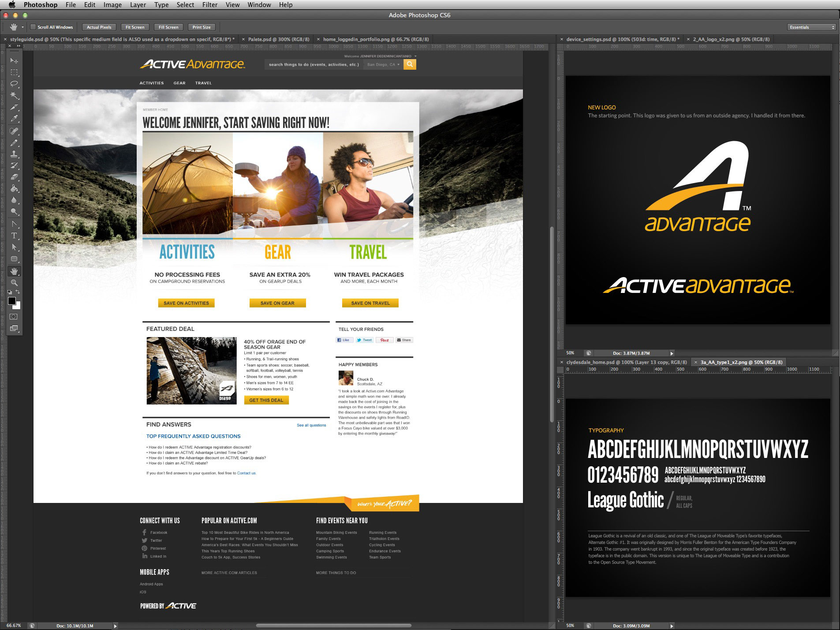The height and width of the screenshot is (630, 840).
Task: Click 'Doc: 10.1M/10.1M' status text
Action: click(75, 626)
